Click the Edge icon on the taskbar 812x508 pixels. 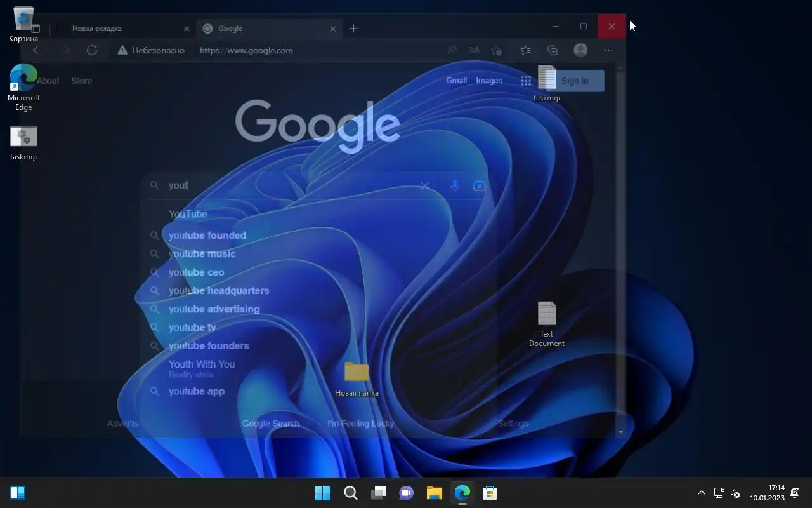[462, 493]
